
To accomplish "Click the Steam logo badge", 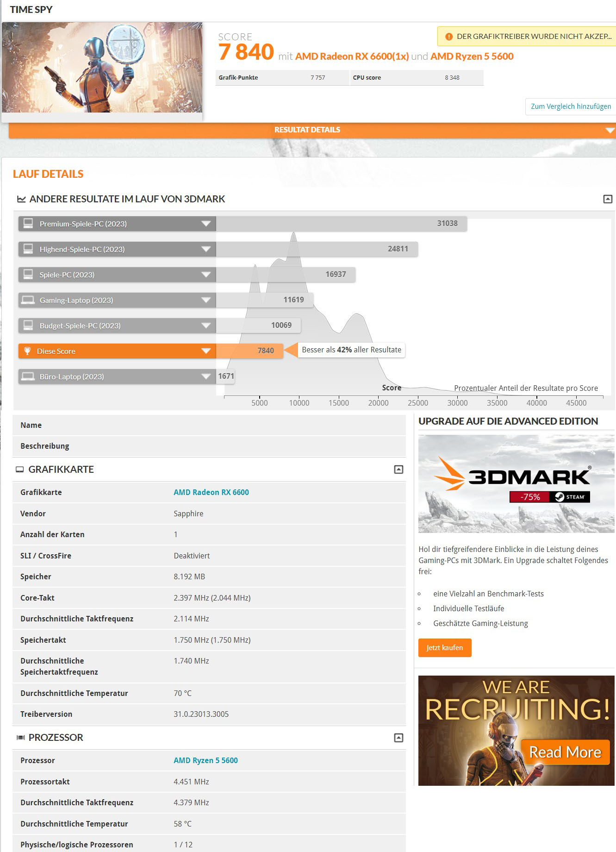I will coord(570,497).
